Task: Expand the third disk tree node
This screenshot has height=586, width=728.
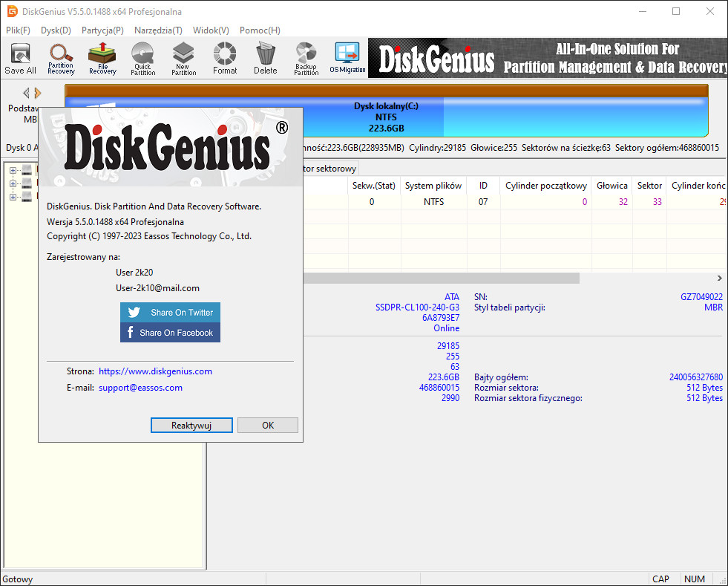Action: tap(13, 197)
